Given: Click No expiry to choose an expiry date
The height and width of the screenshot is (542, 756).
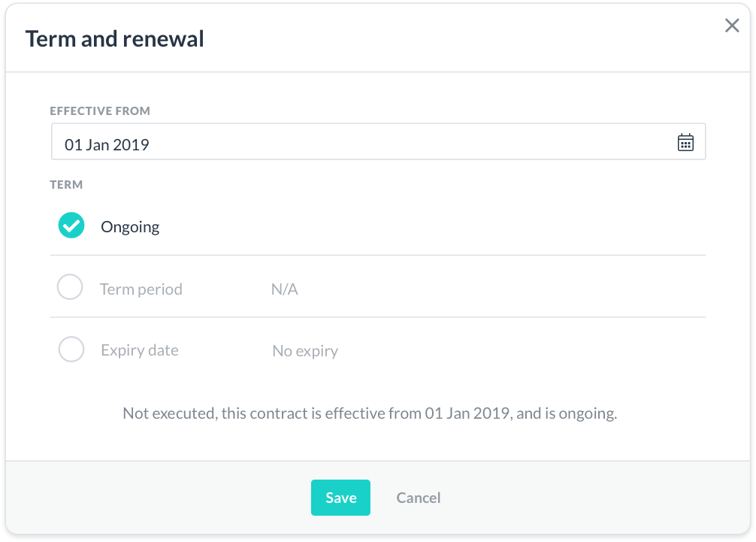Looking at the screenshot, I should tap(304, 349).
